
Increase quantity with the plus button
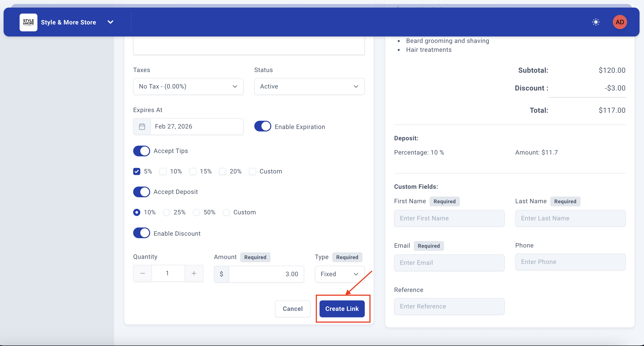coord(194,273)
